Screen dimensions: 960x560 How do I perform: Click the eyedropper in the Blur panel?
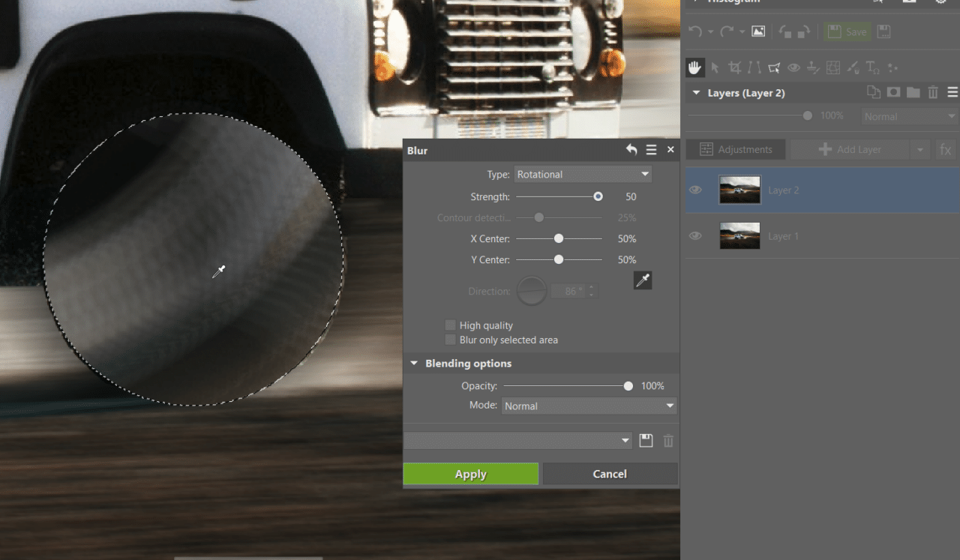643,280
